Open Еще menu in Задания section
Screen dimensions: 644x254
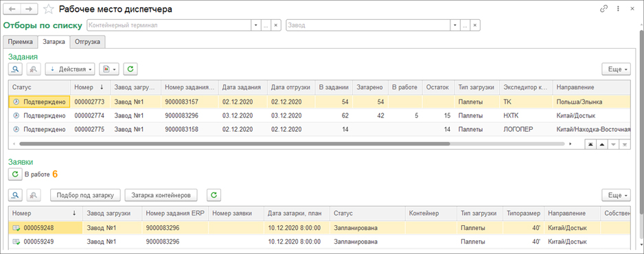[616, 69]
